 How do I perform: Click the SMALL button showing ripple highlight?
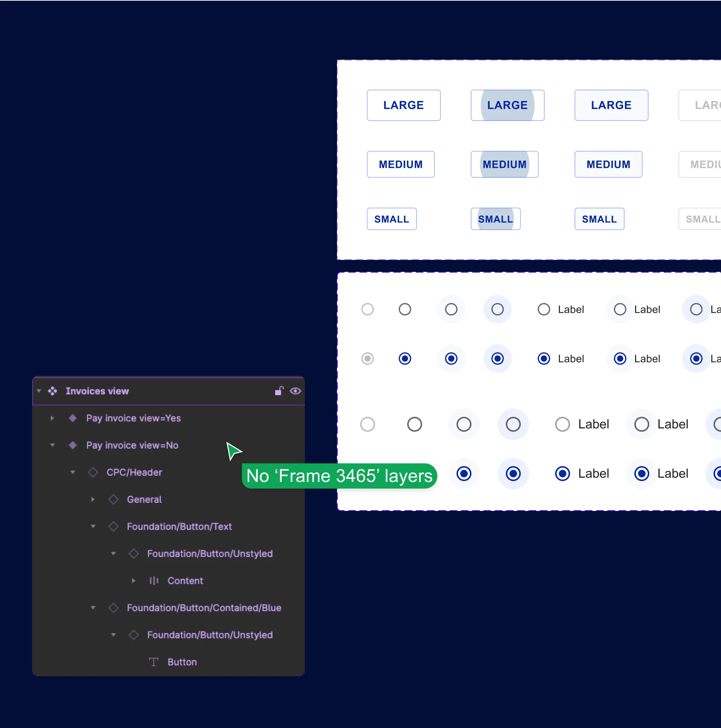496,219
